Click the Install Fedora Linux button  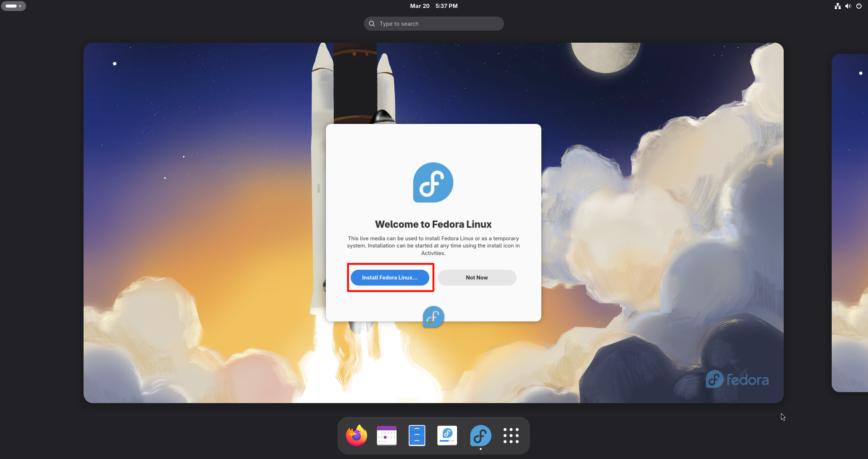coord(390,278)
